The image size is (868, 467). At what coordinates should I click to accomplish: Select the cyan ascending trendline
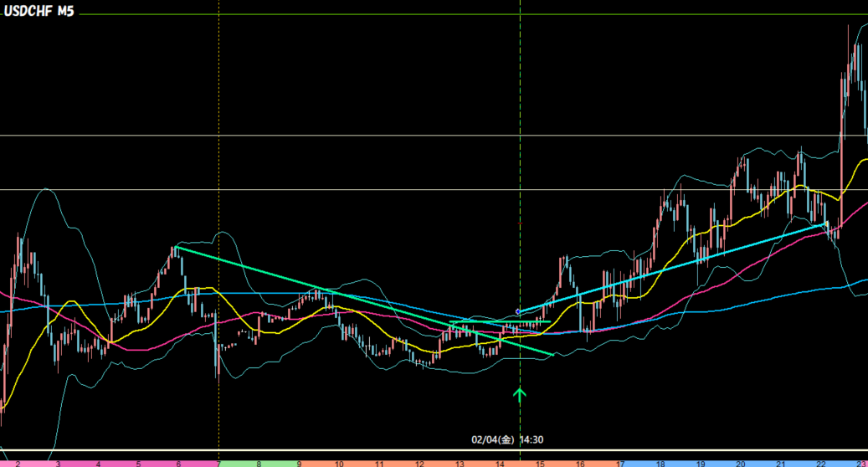(x=672, y=267)
